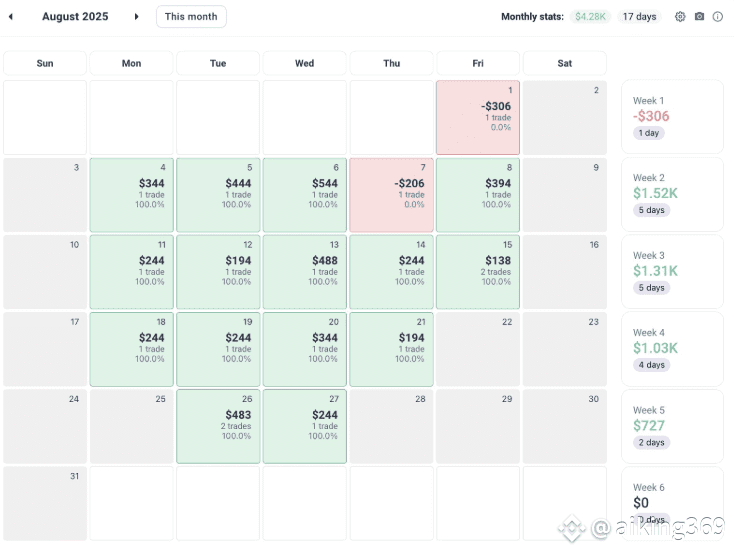Go to previous month arrow
This screenshot has width=734, height=554.
11,17
